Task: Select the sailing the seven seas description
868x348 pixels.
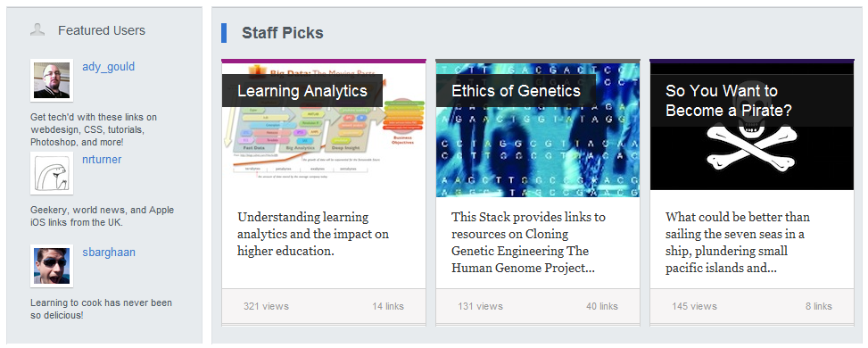Action: point(738,242)
